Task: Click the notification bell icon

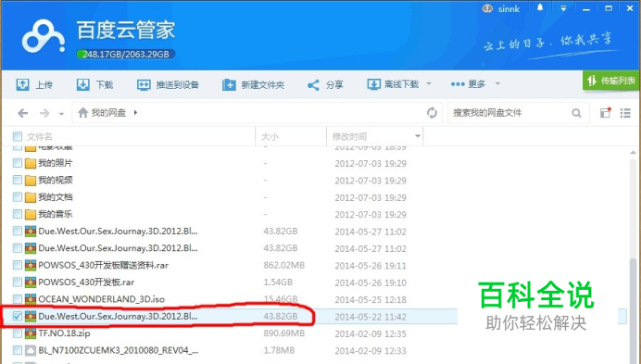Action: coord(540,7)
